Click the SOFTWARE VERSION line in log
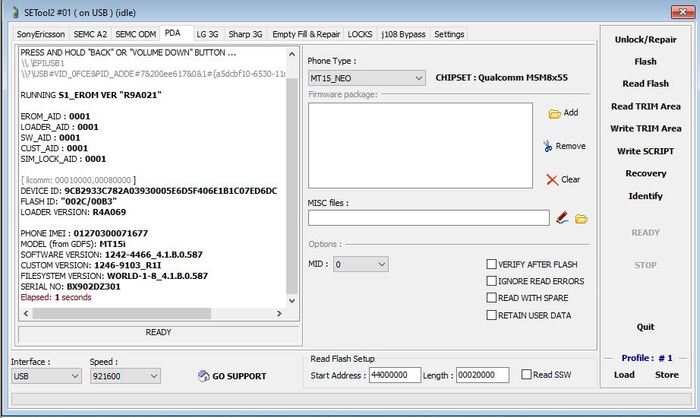 pyautogui.click(x=112, y=255)
